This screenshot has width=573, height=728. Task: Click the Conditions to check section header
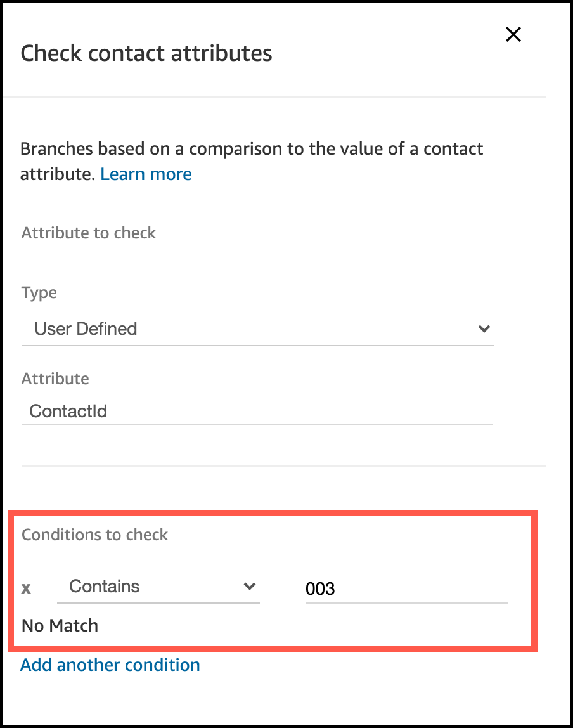click(x=95, y=535)
